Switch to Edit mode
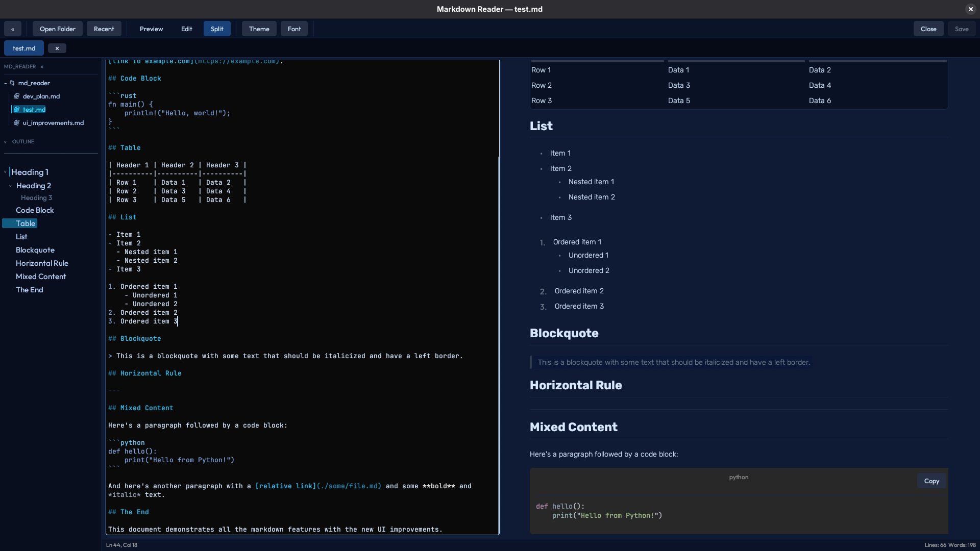980x551 pixels. 186,29
